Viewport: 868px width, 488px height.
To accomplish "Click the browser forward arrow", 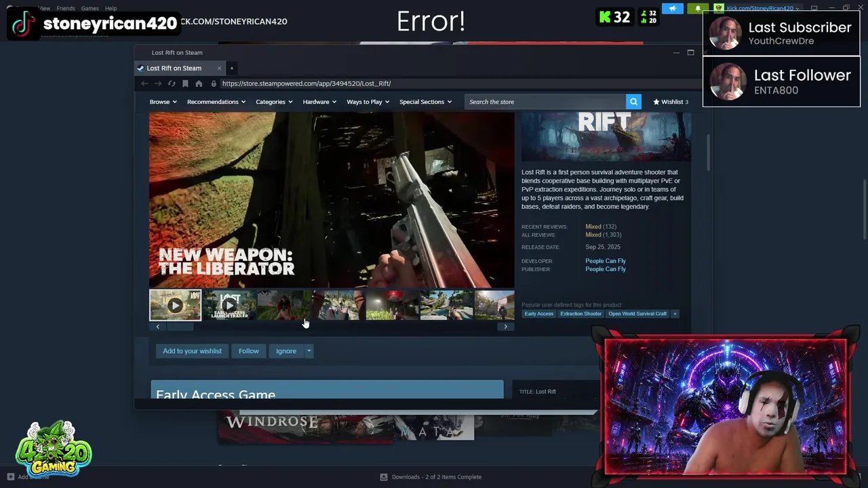I will 158,83.
